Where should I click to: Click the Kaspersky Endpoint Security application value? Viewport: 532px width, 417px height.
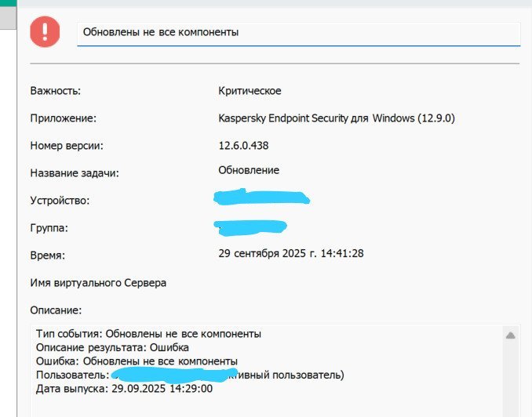(337, 118)
